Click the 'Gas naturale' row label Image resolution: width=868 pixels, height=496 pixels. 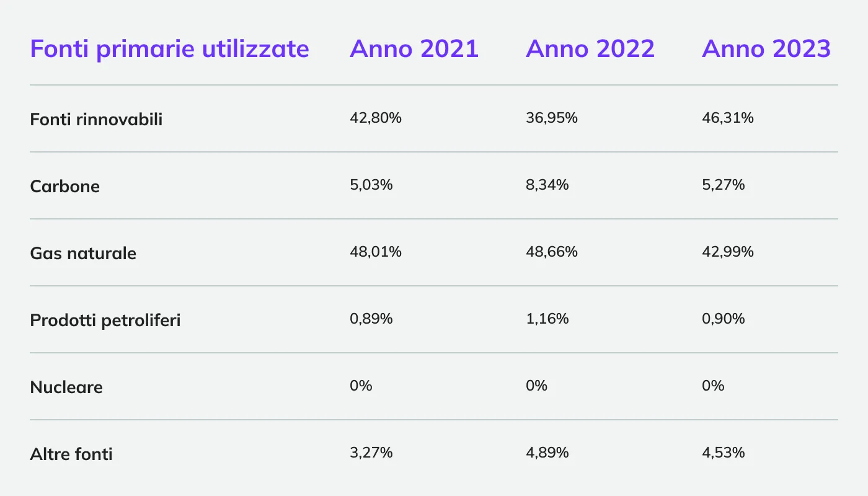point(83,253)
